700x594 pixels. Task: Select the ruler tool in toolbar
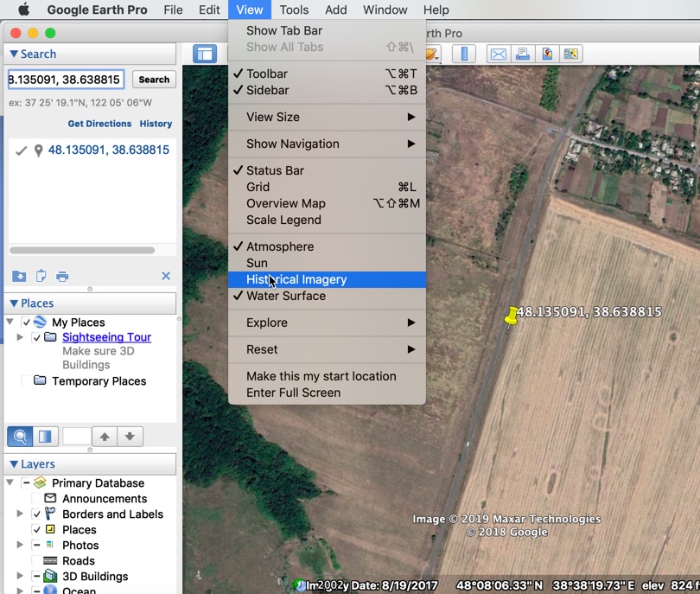click(464, 54)
